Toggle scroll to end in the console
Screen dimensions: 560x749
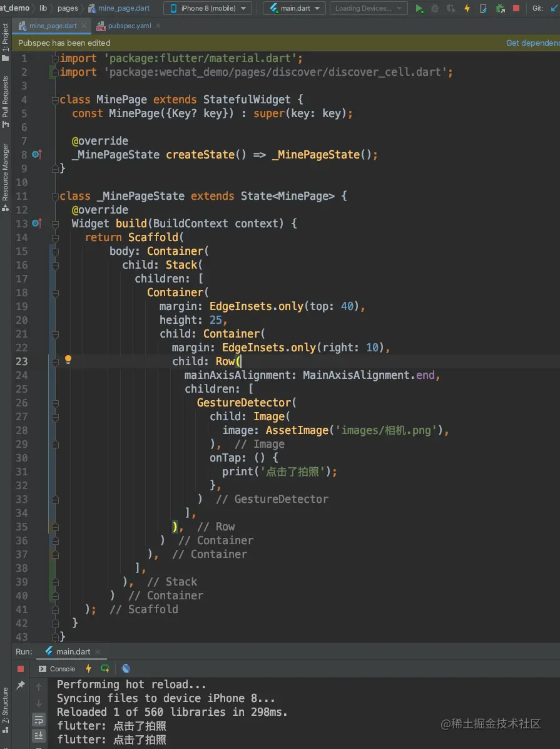[x=39, y=736]
